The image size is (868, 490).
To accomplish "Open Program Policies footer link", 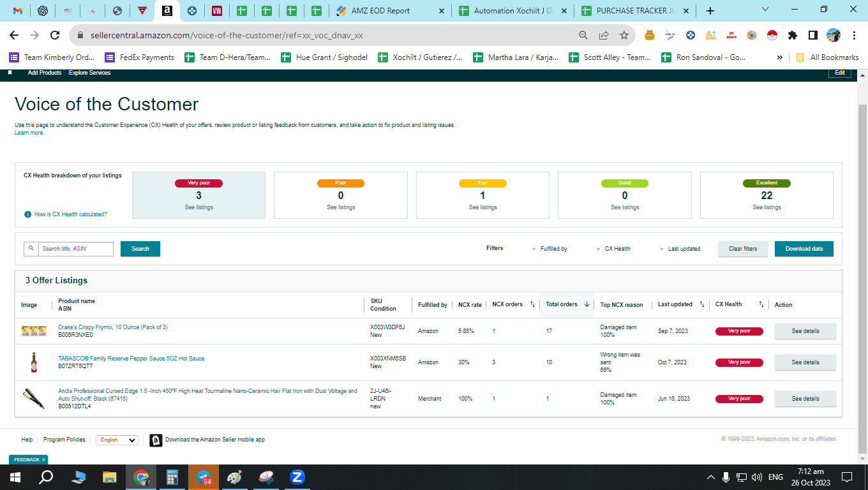I will click(x=64, y=440).
